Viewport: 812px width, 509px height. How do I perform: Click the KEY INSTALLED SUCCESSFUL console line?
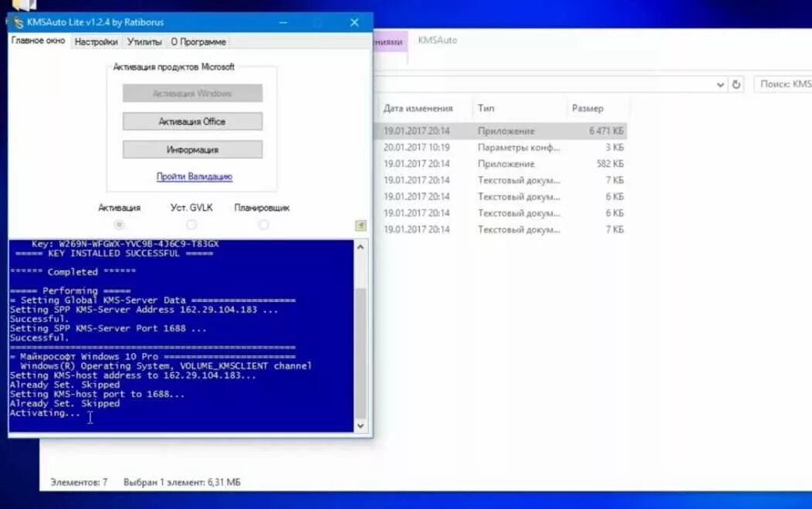[x=114, y=253]
